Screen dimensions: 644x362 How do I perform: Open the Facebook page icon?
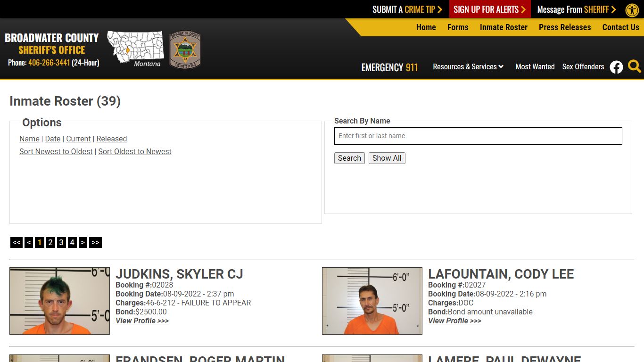pyautogui.click(x=616, y=67)
